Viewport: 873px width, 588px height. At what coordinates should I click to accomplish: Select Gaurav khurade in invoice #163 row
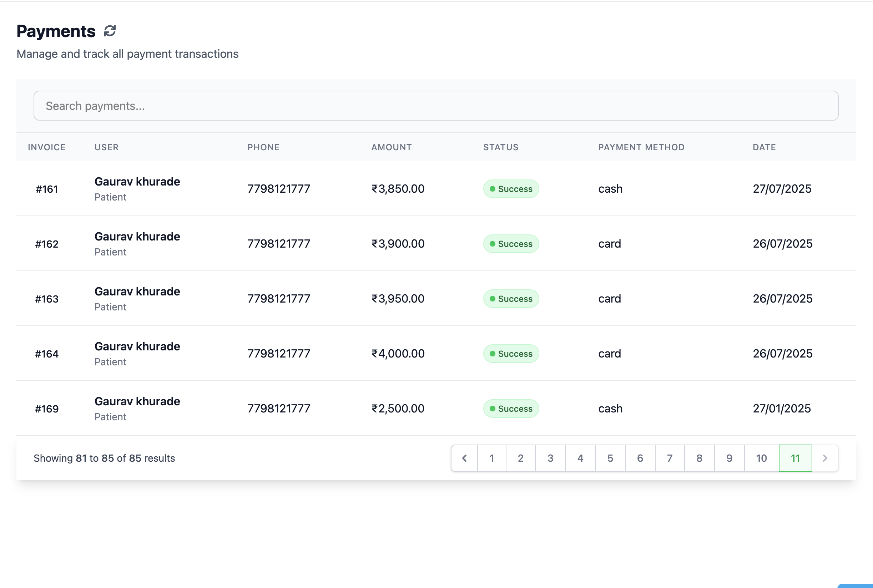pyautogui.click(x=137, y=292)
